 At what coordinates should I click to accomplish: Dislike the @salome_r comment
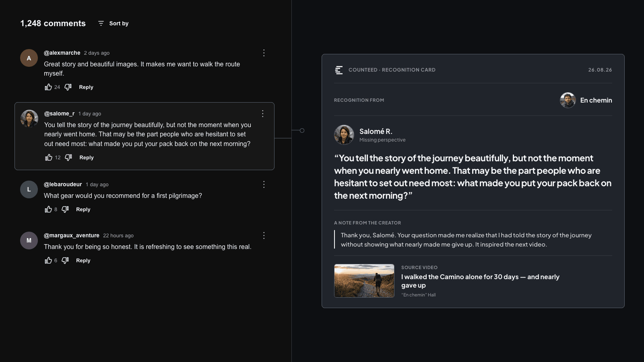(68, 157)
